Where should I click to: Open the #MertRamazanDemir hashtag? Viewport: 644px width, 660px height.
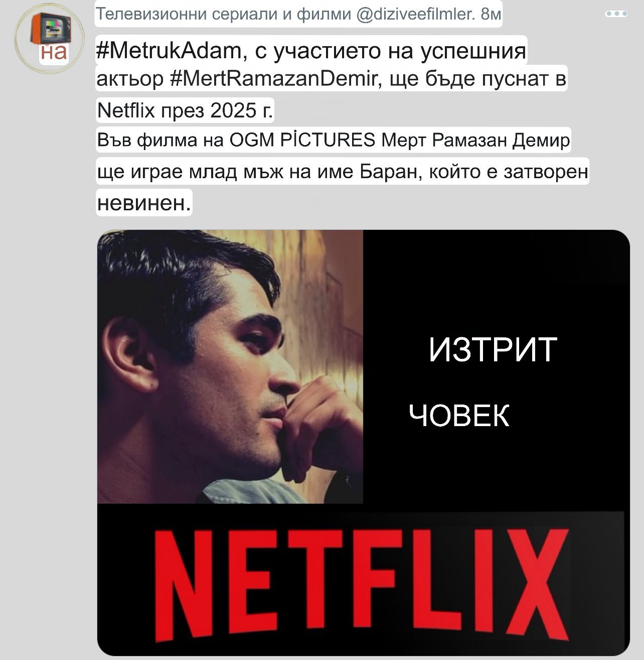tap(274, 79)
